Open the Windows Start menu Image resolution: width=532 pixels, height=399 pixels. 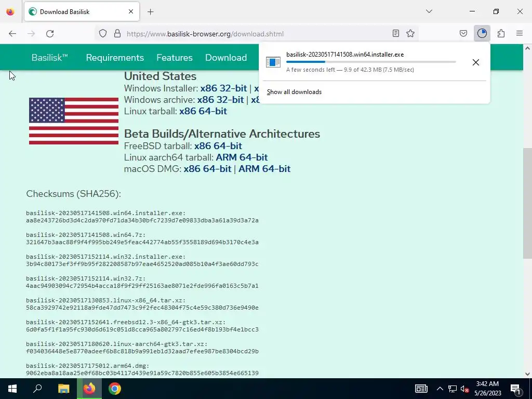pos(12,389)
